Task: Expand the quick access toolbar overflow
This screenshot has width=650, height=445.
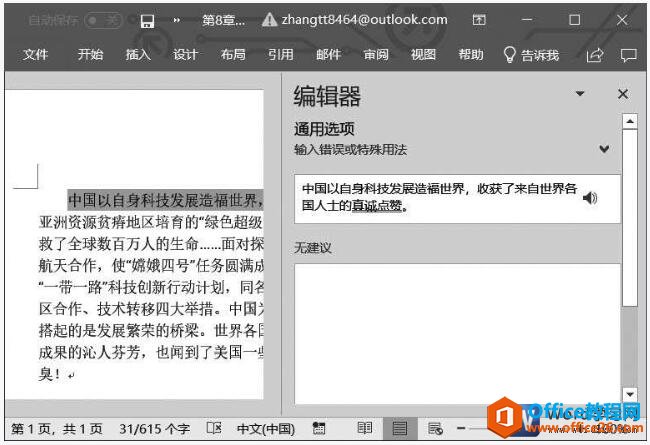Action: [x=177, y=20]
